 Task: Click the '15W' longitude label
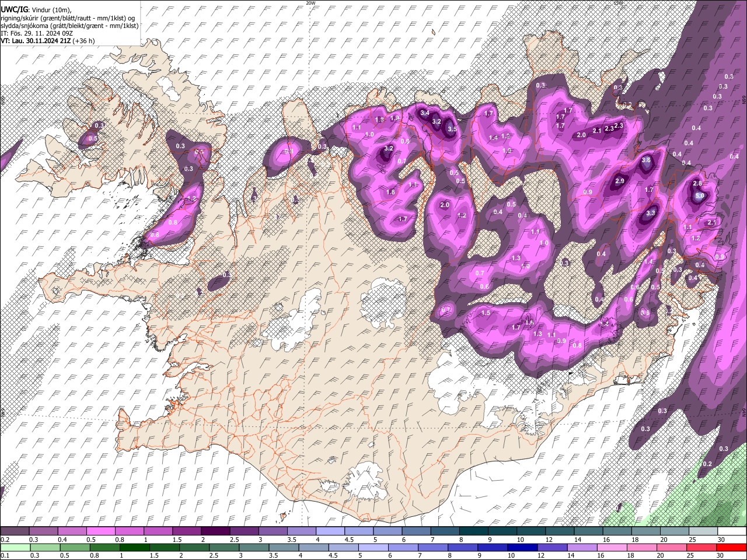(x=619, y=3)
